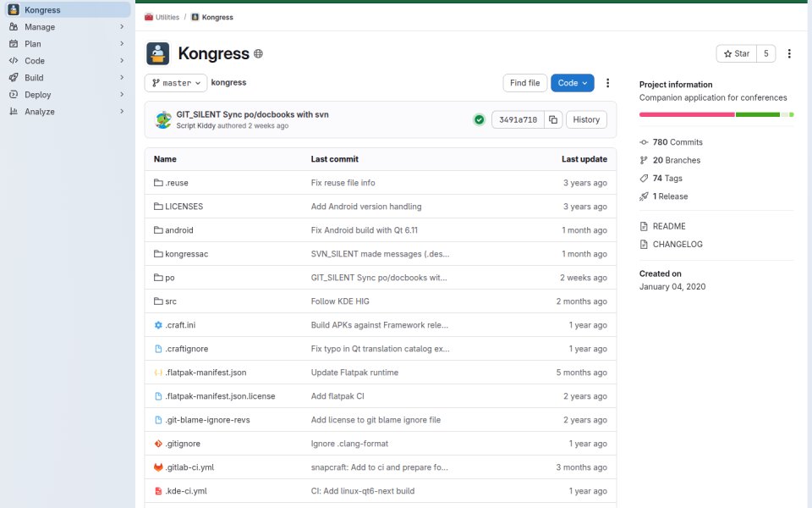Click the star count of 5
The image size is (812, 508).
pos(766,53)
